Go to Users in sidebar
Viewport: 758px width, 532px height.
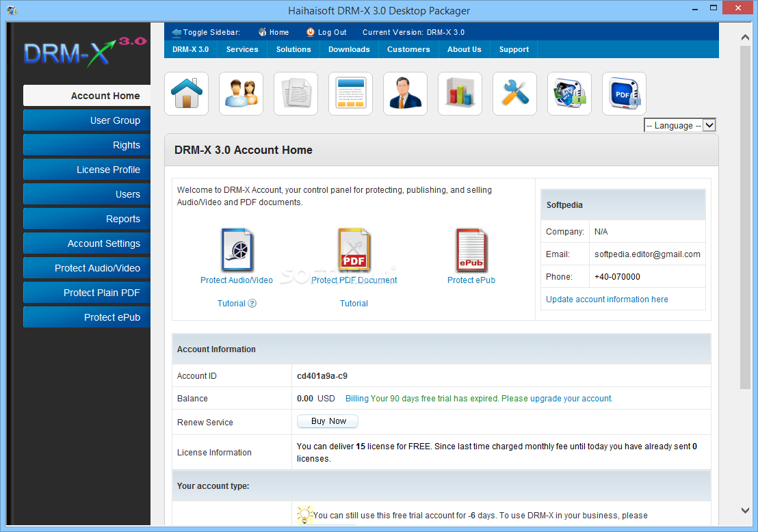tap(87, 194)
